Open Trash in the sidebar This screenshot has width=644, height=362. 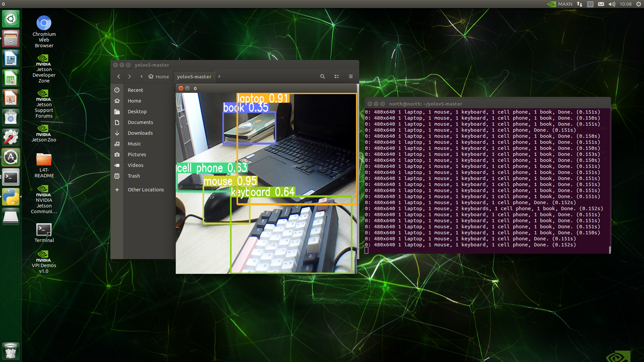point(133,176)
